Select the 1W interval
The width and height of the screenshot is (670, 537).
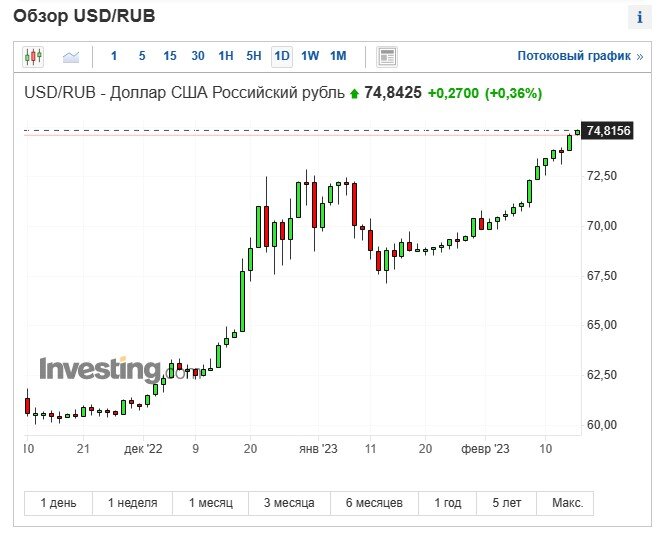coord(310,56)
